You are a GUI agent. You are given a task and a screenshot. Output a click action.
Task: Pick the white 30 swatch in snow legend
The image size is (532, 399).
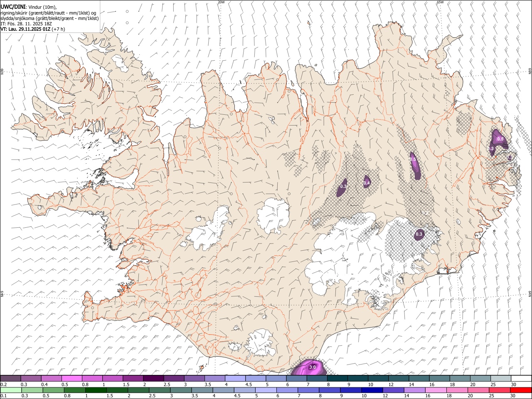pyautogui.click(x=521, y=379)
